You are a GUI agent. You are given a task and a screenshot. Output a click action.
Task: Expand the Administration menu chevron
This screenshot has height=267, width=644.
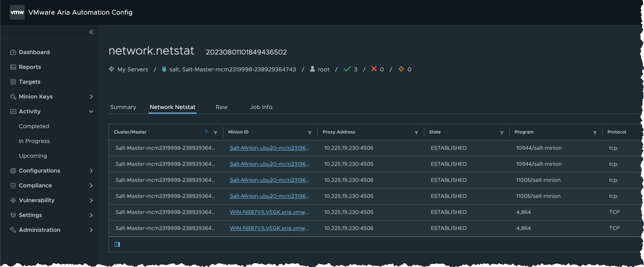[x=91, y=230]
